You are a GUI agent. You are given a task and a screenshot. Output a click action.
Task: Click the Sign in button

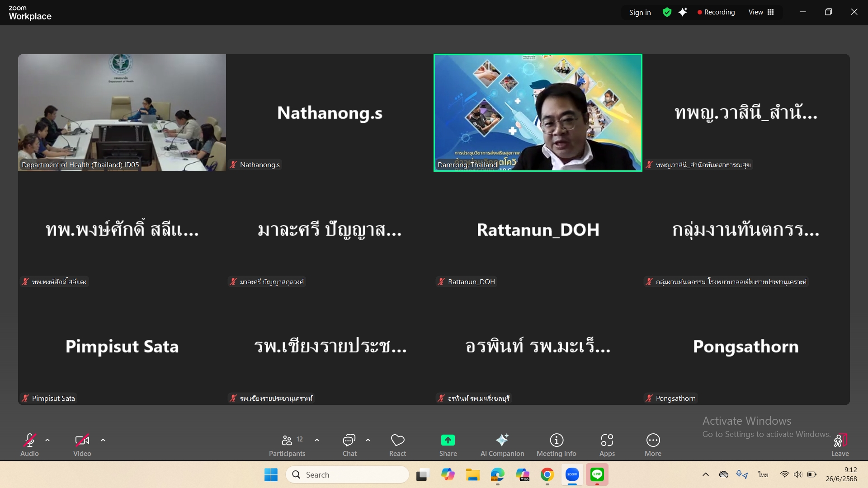coord(640,12)
